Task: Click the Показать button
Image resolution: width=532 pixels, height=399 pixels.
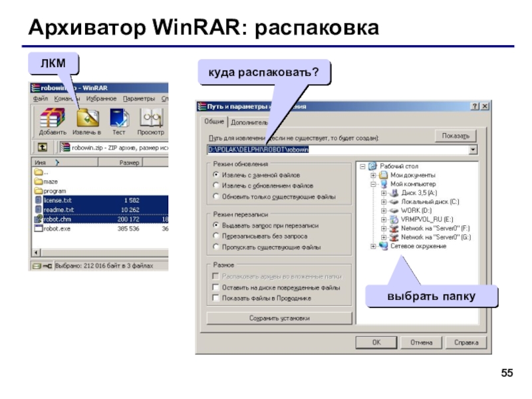Action: click(x=456, y=136)
